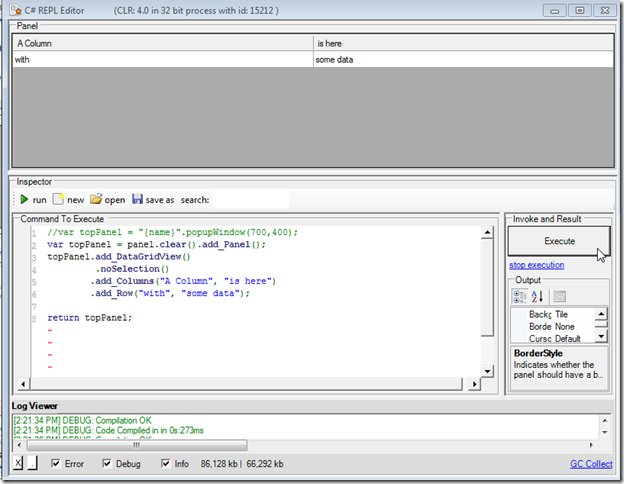624x484 pixels.
Task: Click the 'var topPanel = panel.clear()' line
Action: tap(156, 244)
